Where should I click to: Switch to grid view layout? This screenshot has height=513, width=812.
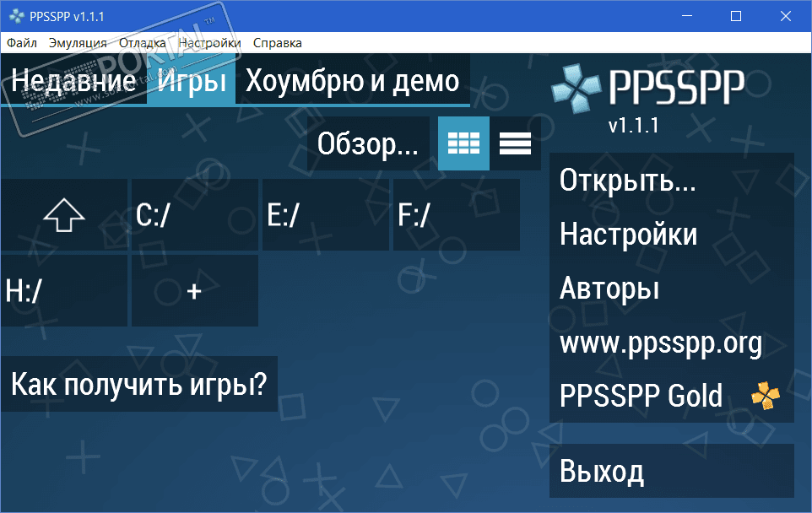tap(463, 143)
